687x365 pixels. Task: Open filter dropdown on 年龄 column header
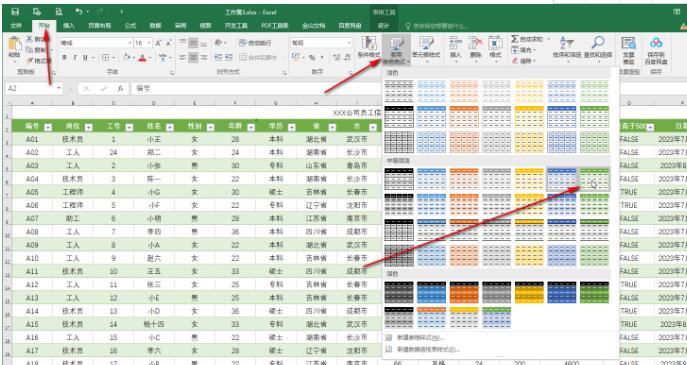click(x=251, y=127)
